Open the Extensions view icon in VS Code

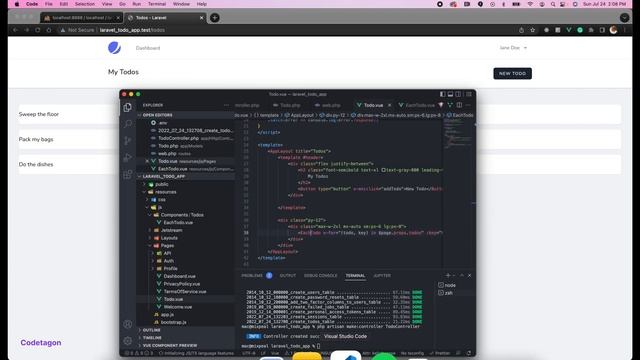coord(128,174)
